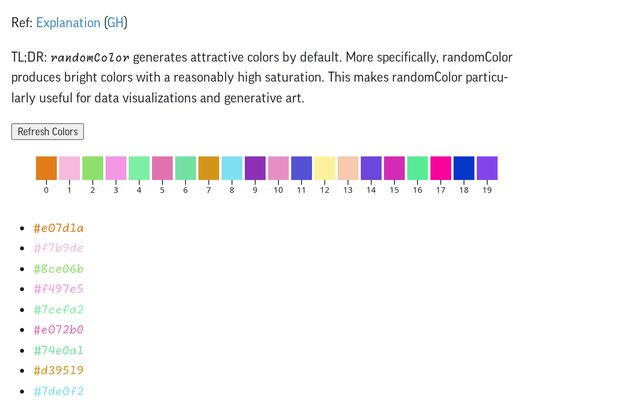Select the orange swatch labeled 0
This screenshot has width=640, height=400.
pos(46,168)
